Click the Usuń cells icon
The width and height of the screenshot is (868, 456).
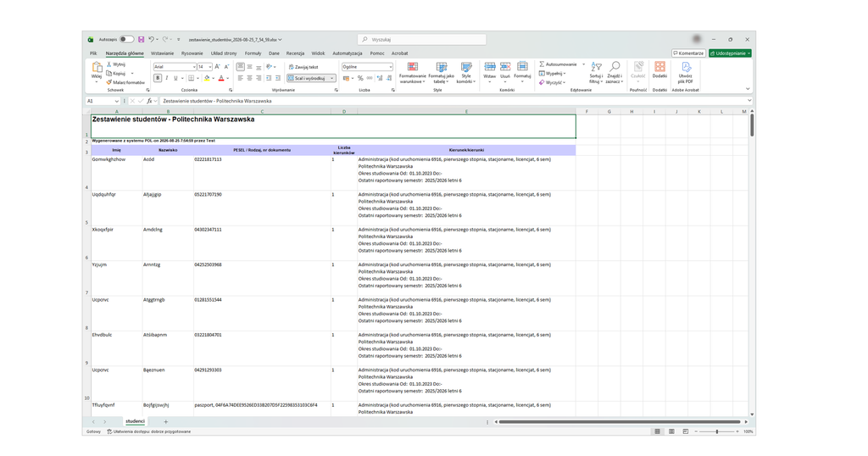point(505,67)
